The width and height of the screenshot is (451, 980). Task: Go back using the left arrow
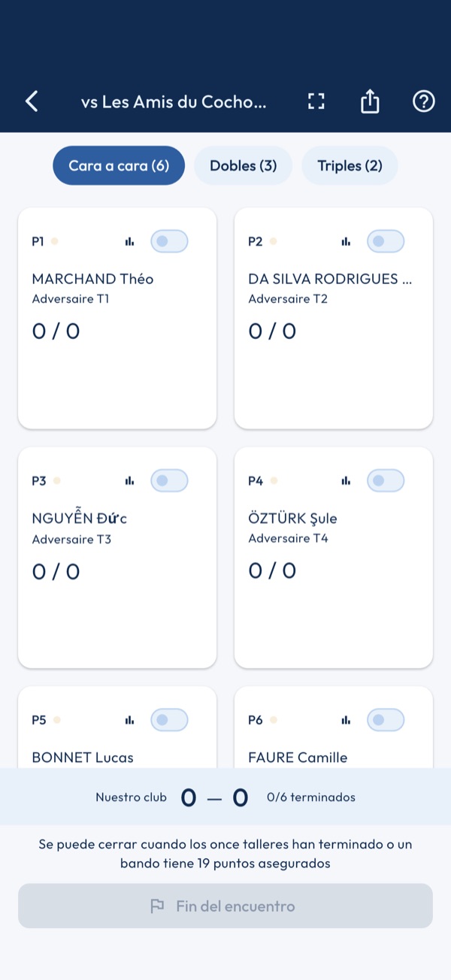(x=32, y=101)
